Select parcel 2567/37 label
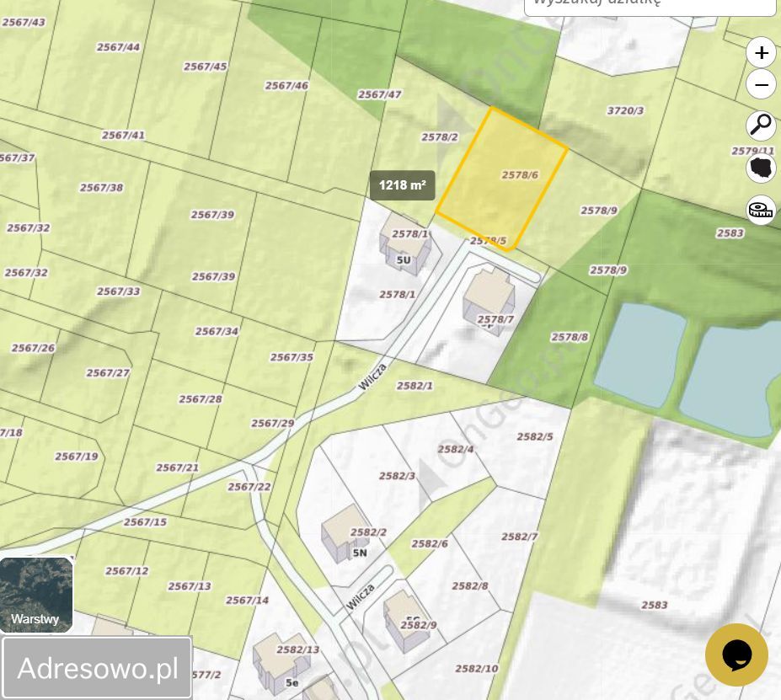Viewport: 781px width, 700px height. click(18, 158)
